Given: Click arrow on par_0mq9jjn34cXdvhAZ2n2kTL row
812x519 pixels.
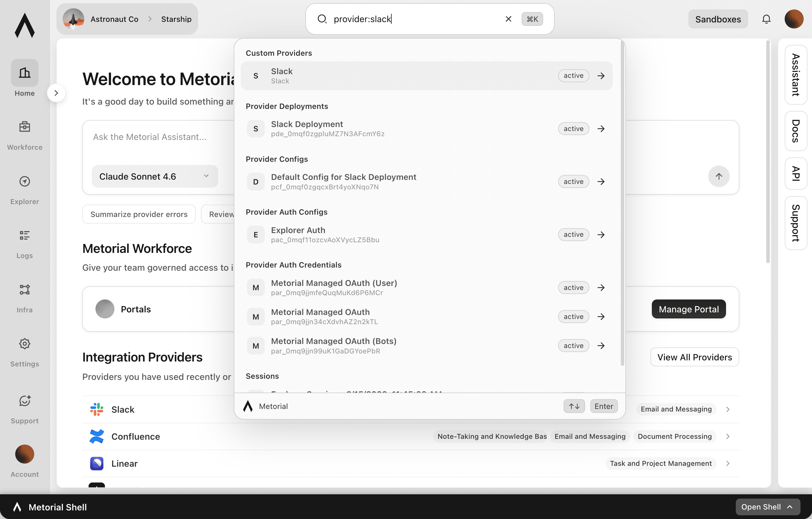Looking at the screenshot, I should (x=601, y=316).
